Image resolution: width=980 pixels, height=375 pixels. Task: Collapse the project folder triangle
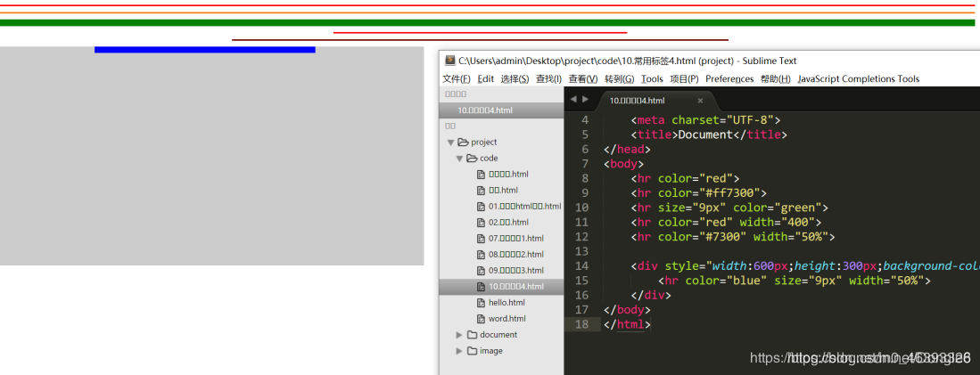point(450,143)
